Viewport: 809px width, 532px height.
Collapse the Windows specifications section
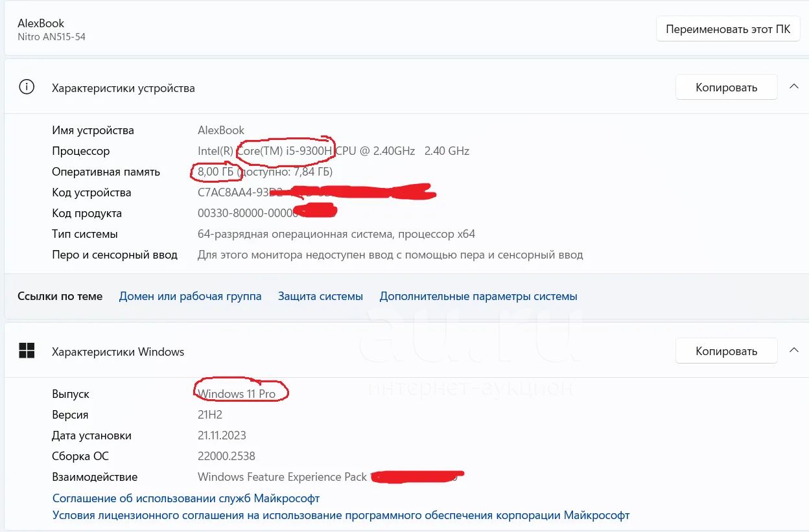793,351
